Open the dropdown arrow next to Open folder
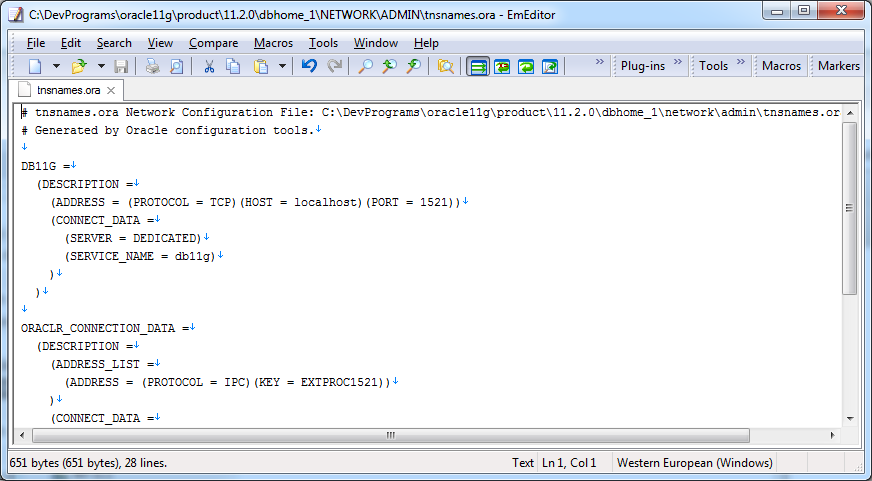Screen dimensions: 872x481 click(x=101, y=66)
